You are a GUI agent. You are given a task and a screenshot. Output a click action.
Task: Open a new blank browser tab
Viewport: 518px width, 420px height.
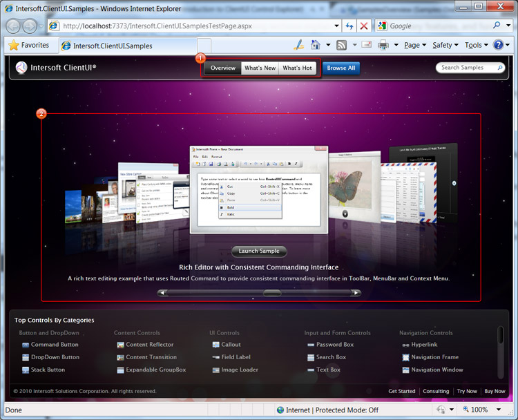[204, 46]
